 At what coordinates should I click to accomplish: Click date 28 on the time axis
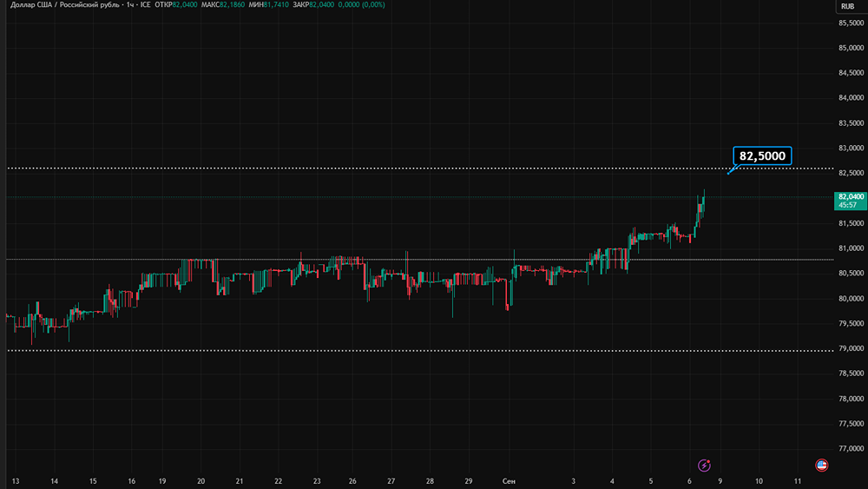coord(431,481)
